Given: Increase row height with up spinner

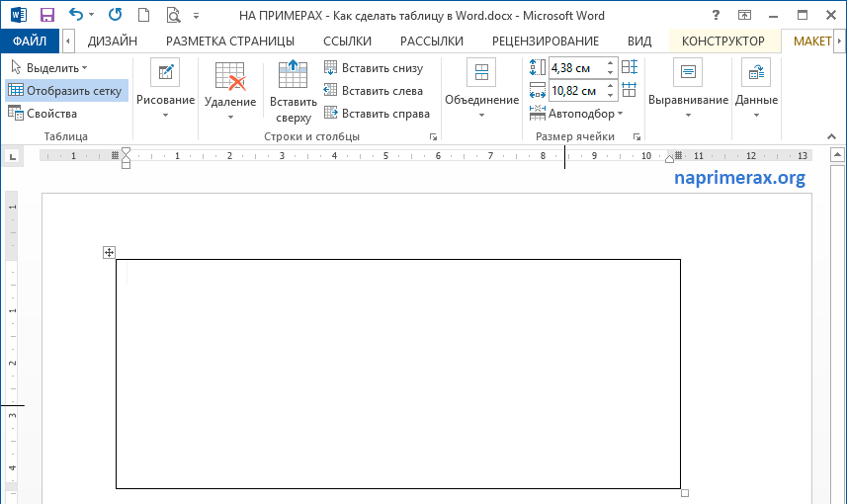Looking at the screenshot, I should click(611, 63).
